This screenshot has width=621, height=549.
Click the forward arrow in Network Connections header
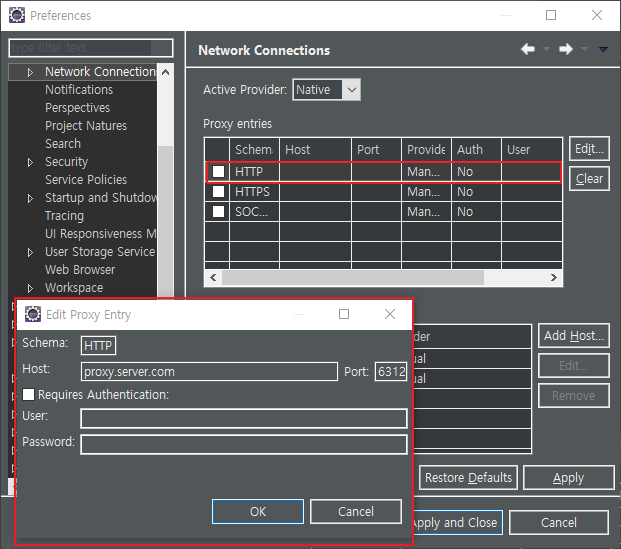566,49
